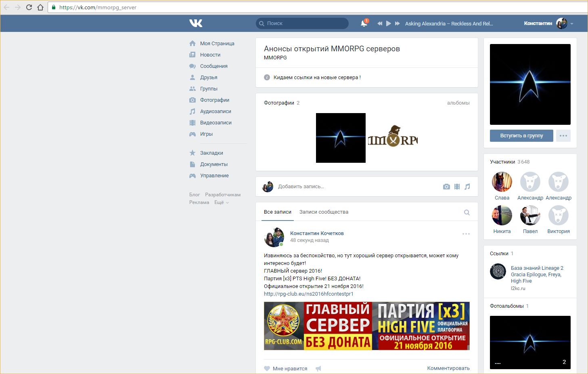Attach audio using the music note icon
Viewport: 588px width, 374px height.
click(467, 187)
